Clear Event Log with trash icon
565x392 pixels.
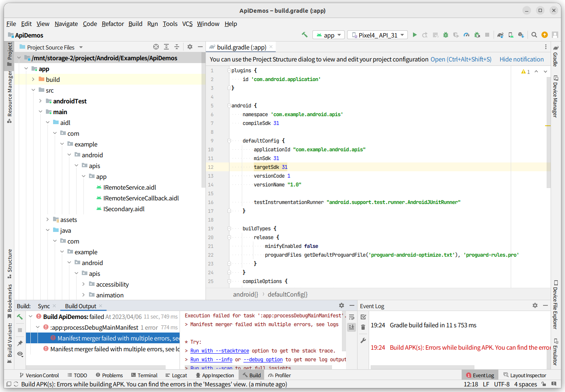[363, 327]
